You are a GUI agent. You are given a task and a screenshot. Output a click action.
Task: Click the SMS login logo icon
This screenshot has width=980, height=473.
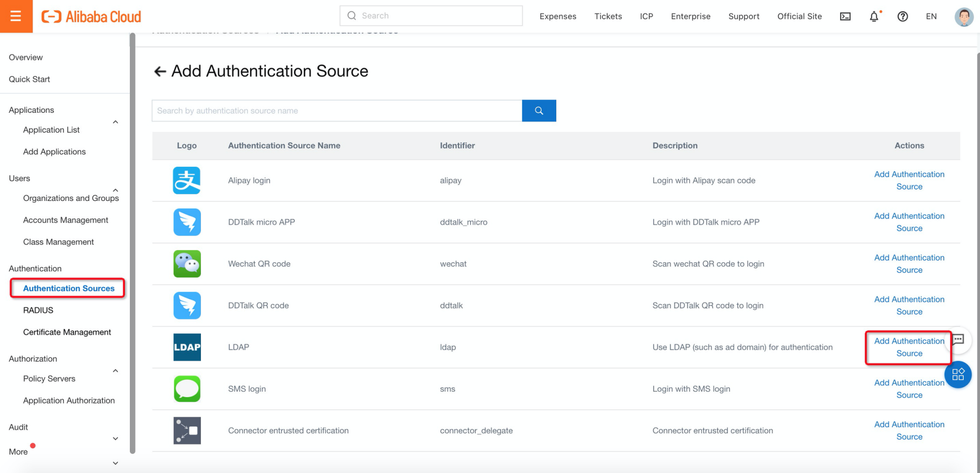187,389
